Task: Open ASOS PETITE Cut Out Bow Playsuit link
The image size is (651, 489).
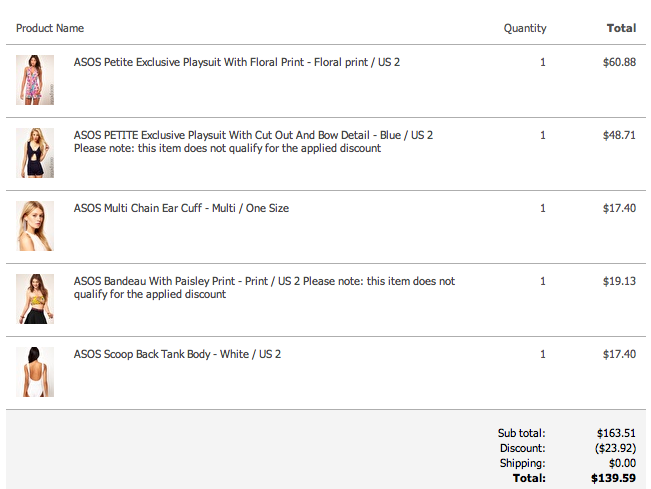Action: coord(253,135)
